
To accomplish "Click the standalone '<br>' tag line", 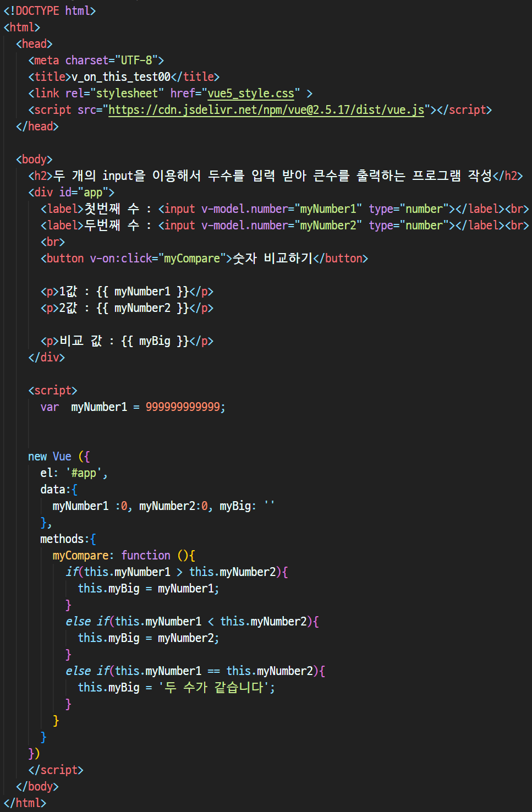I will click(x=53, y=242).
